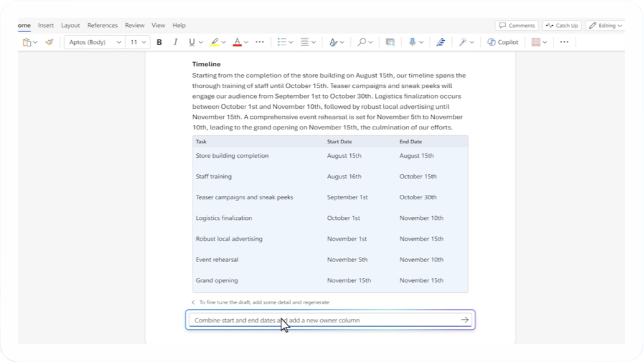Image resolution: width=644 pixels, height=362 pixels.
Task: Expand Designer wand dropdown arrow
Action: 472,42
